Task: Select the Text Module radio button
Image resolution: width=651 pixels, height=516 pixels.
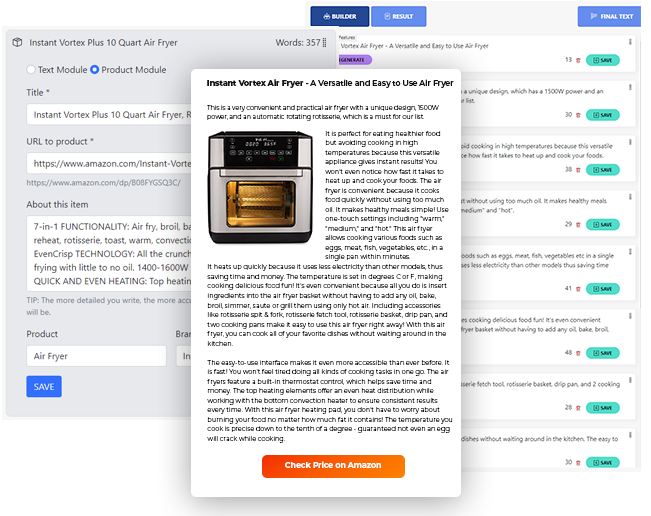Action: tap(31, 70)
